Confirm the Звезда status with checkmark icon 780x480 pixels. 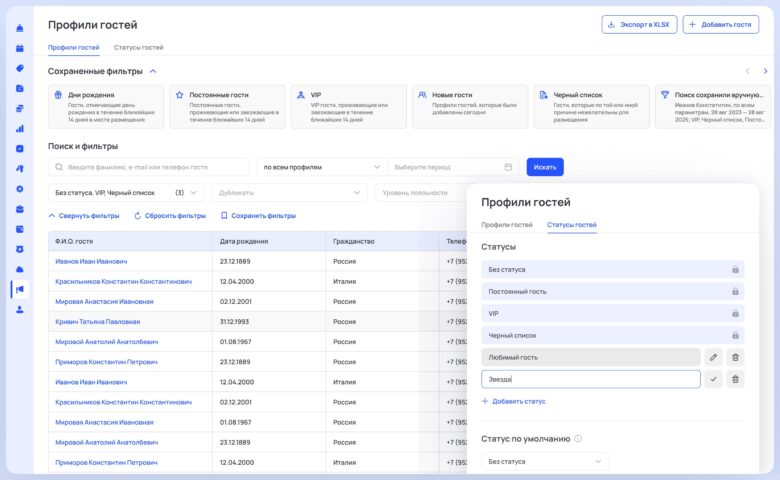click(713, 379)
